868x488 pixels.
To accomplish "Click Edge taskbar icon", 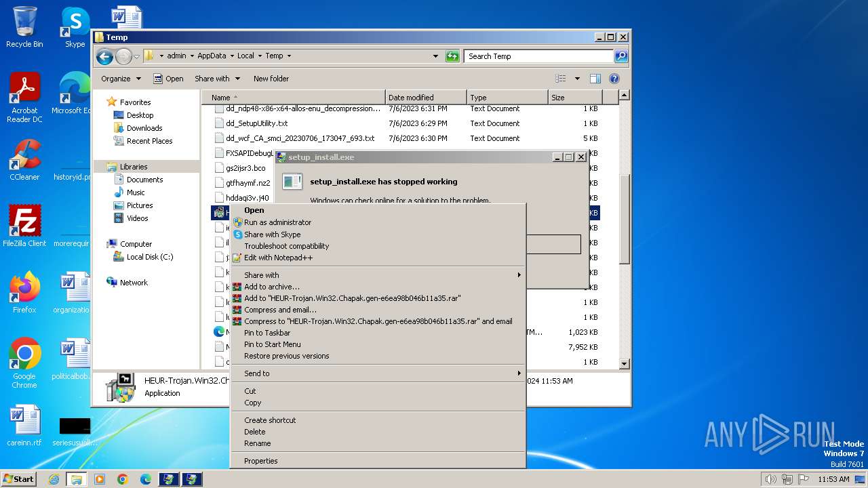I will [145, 479].
